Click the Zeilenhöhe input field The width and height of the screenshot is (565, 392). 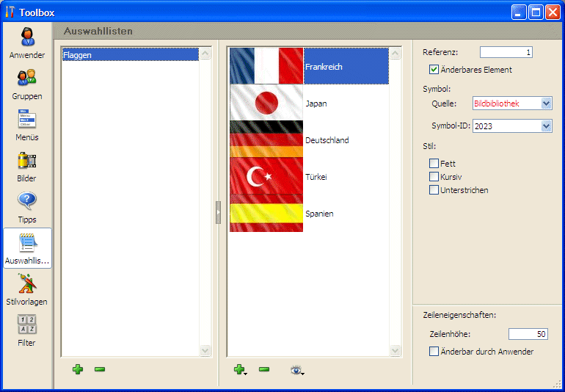click(528, 334)
